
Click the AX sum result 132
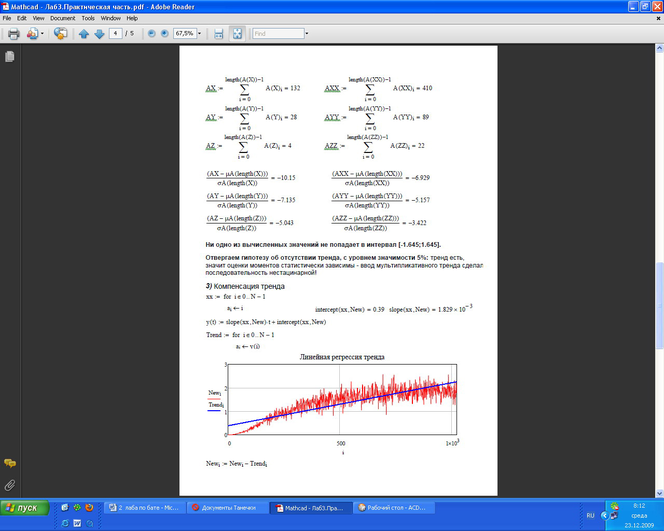click(295, 88)
